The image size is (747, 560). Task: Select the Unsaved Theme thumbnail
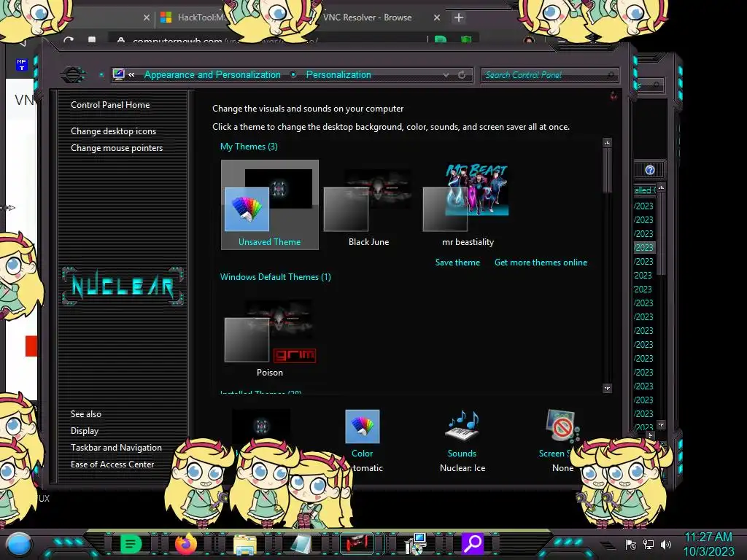[x=270, y=205]
